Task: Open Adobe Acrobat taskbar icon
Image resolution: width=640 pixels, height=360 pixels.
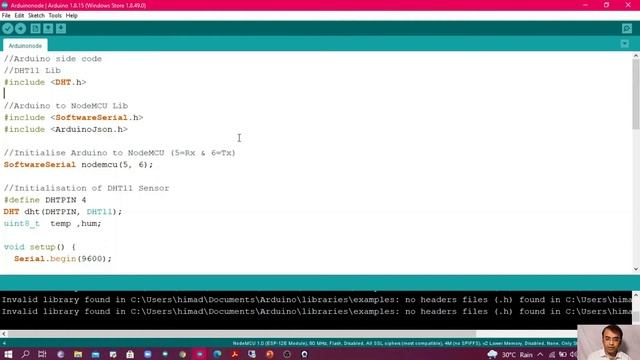Action: coord(235,354)
